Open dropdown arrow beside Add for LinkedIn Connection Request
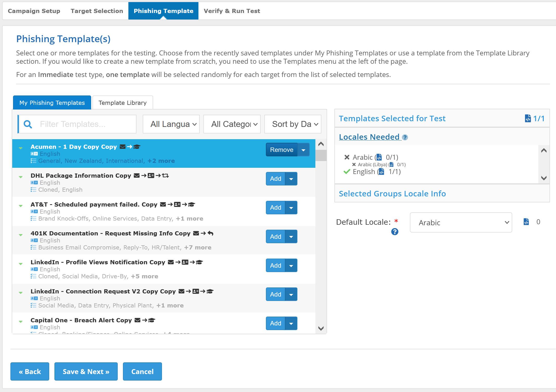Viewport: 556px width, 392px height. tap(291, 294)
